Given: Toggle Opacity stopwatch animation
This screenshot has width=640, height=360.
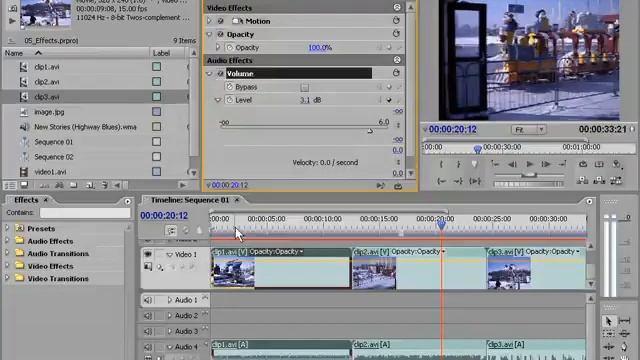Looking at the screenshot, I should coord(229,47).
